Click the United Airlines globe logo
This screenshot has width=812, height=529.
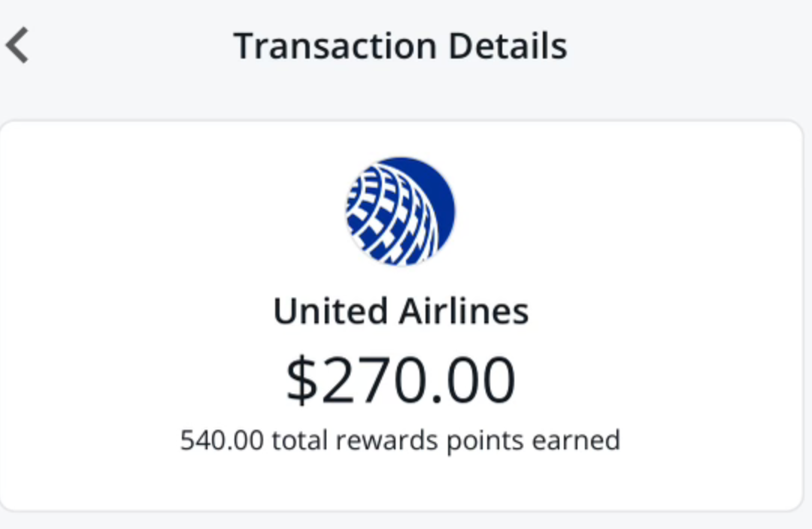click(400, 211)
